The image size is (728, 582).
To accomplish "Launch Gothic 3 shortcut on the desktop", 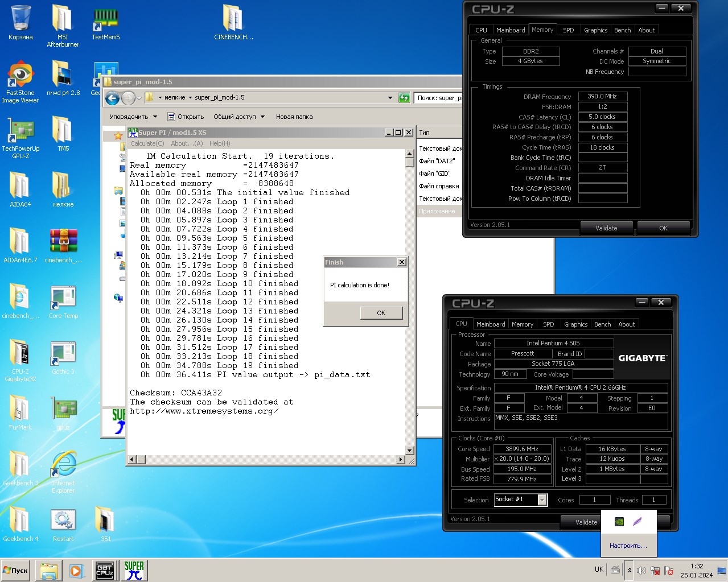I will click(x=63, y=357).
